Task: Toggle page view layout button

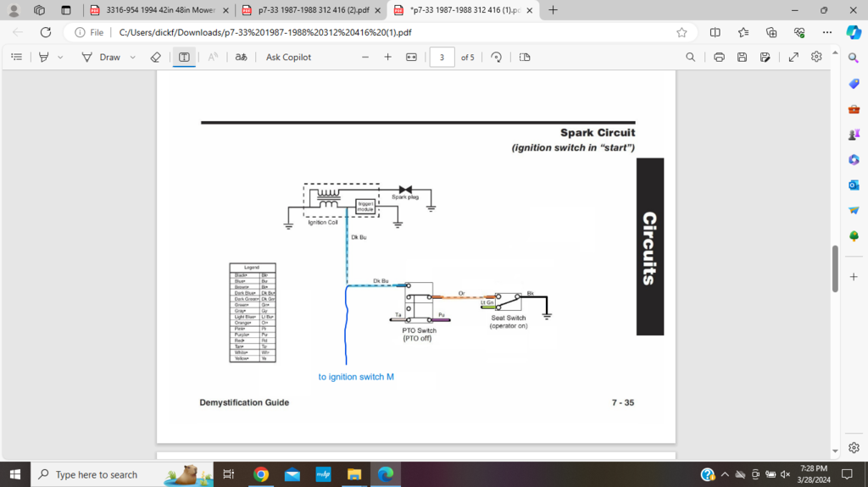Action: pyautogui.click(x=525, y=57)
